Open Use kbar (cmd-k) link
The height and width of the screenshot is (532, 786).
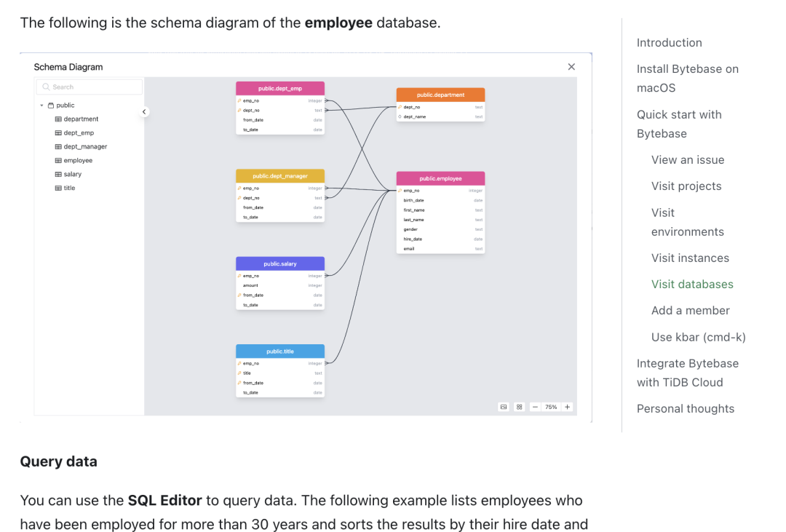click(x=698, y=337)
